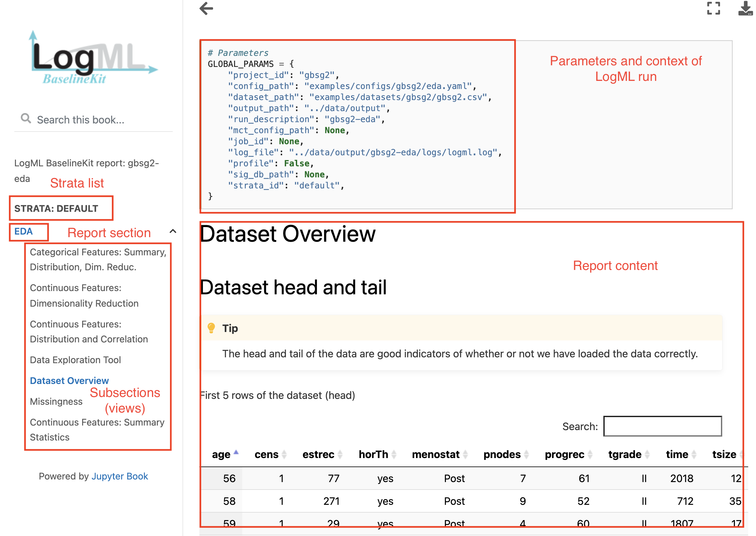Click the back arrow icon
Image resolution: width=756 pixels, height=536 pixels.
[x=206, y=8]
